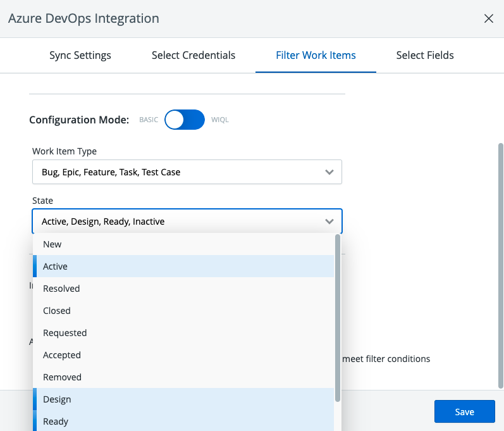Deselect the Design state option
This screenshot has height=431, width=504.
[183, 399]
